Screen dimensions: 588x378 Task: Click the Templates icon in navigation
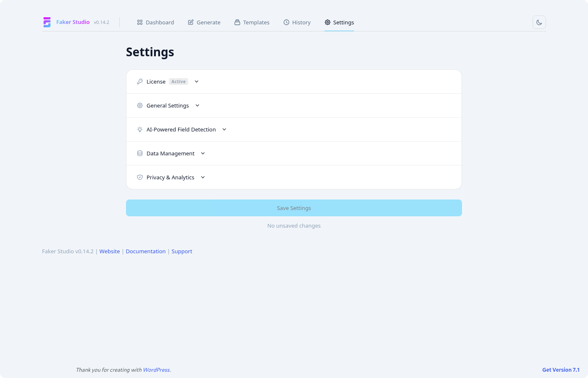pyautogui.click(x=237, y=22)
